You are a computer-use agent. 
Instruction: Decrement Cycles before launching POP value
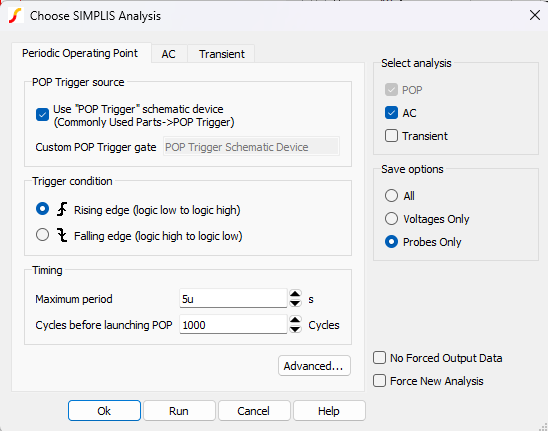(295, 329)
